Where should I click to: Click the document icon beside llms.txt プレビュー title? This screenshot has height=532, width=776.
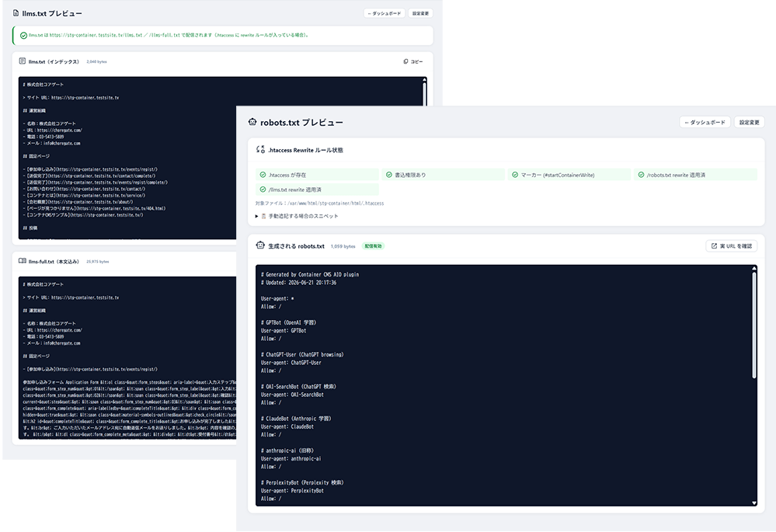click(x=16, y=13)
